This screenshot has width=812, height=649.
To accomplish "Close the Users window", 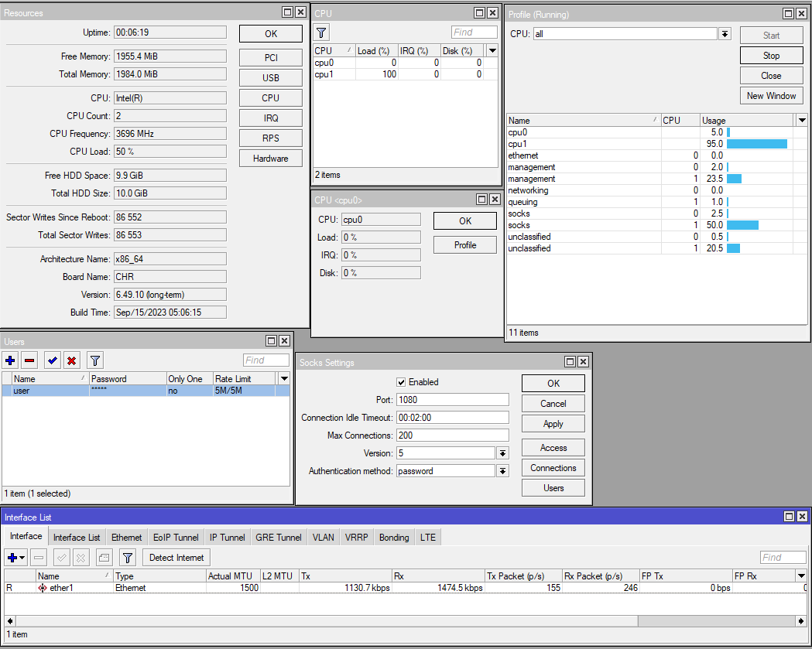I will tap(284, 340).
